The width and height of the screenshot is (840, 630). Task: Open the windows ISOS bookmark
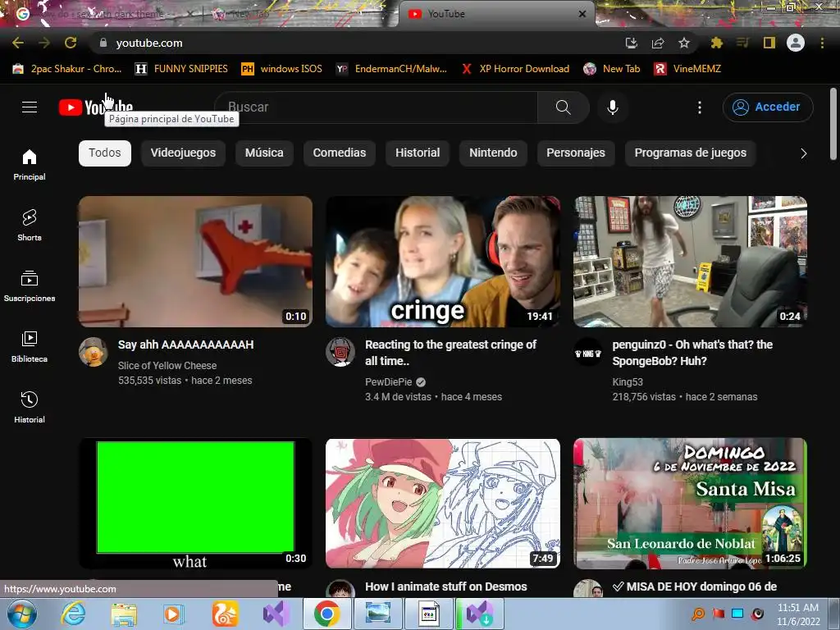(282, 69)
